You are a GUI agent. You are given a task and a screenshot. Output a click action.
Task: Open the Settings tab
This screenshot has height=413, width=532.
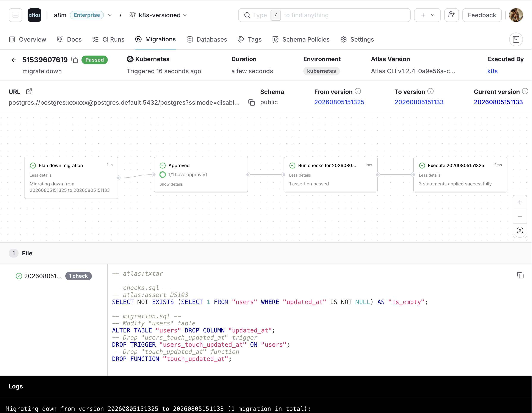tap(357, 39)
